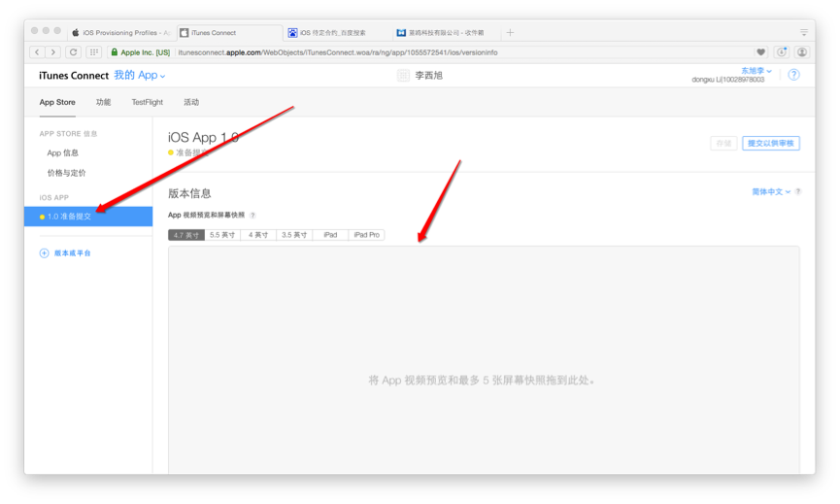Click the help question mark icon in header

coord(794,75)
